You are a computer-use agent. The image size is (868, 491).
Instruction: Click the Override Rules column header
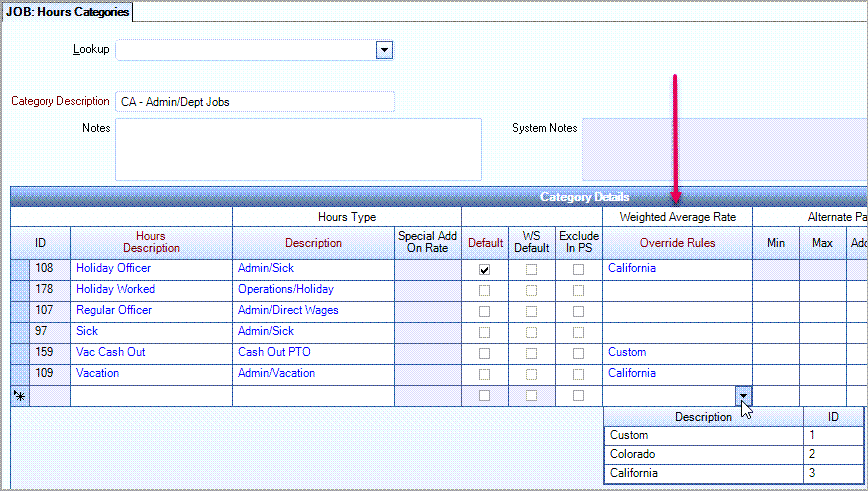coord(676,243)
